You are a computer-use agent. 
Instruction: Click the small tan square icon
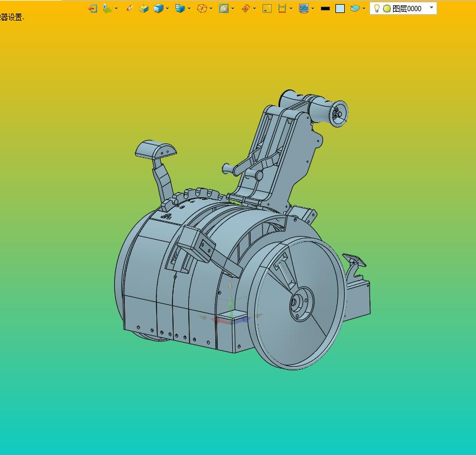coord(267,8)
